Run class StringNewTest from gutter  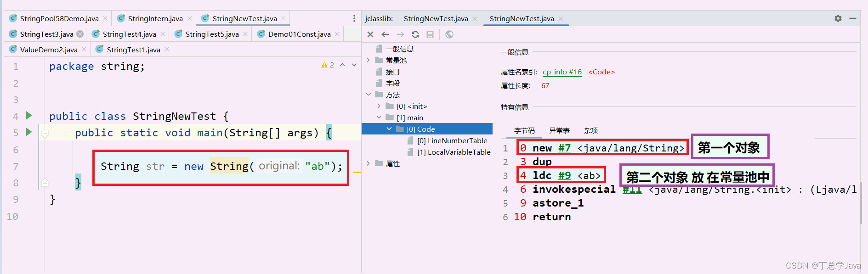click(29, 115)
